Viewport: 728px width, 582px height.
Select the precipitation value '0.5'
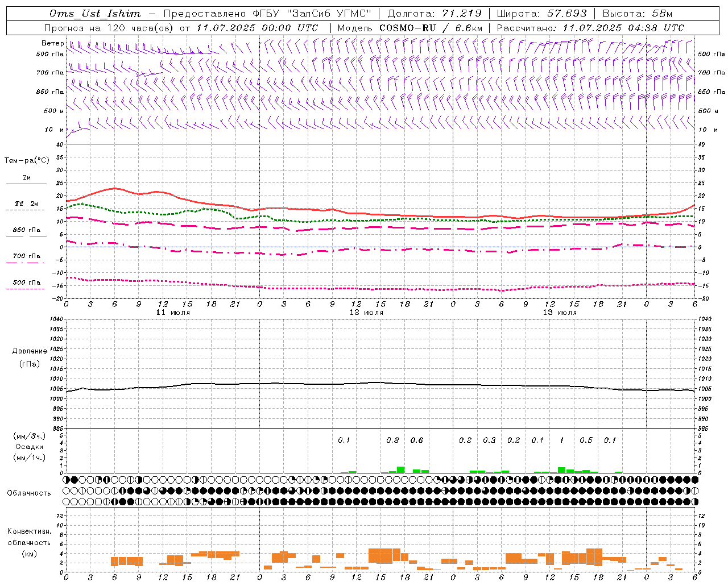[x=586, y=440]
